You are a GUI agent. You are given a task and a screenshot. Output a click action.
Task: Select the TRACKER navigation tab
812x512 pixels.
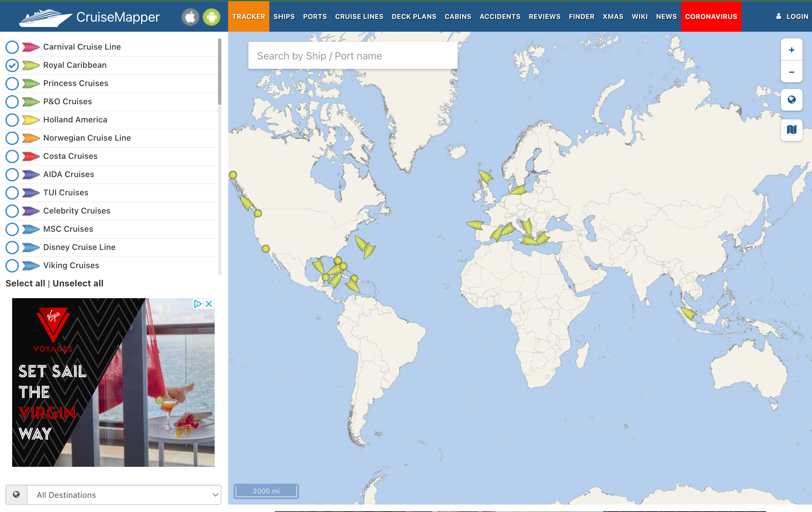pyautogui.click(x=248, y=16)
